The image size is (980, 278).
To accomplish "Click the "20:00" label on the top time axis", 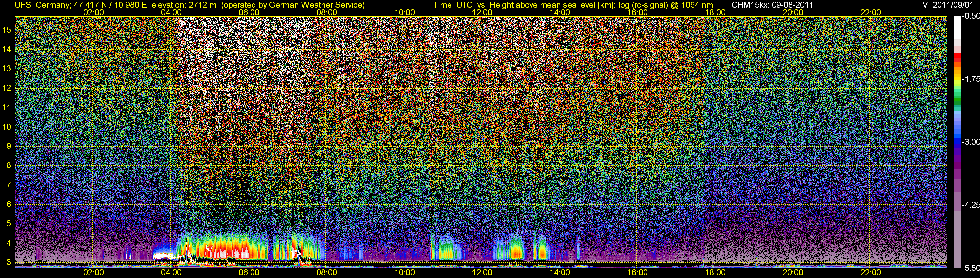I will (x=793, y=12).
